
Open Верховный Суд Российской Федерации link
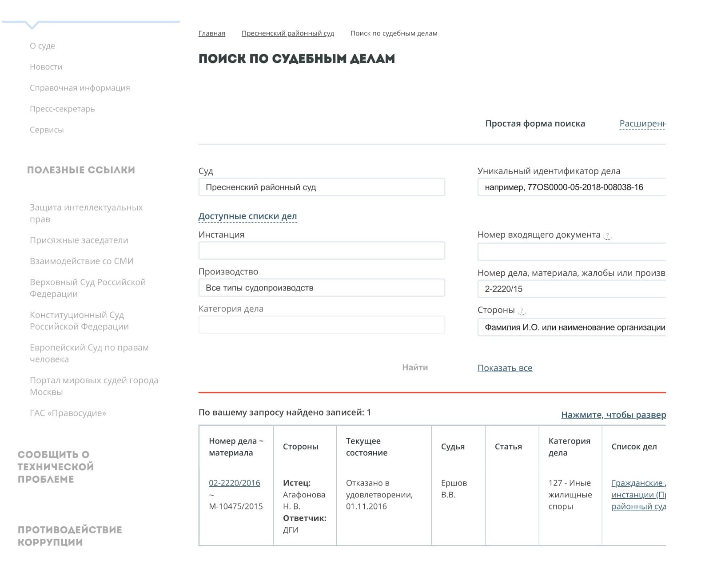(88, 288)
